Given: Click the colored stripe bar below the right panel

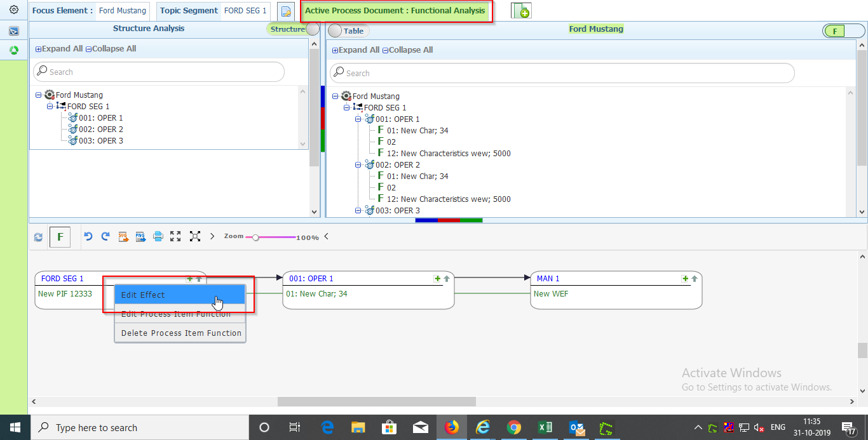Looking at the screenshot, I should (x=449, y=220).
